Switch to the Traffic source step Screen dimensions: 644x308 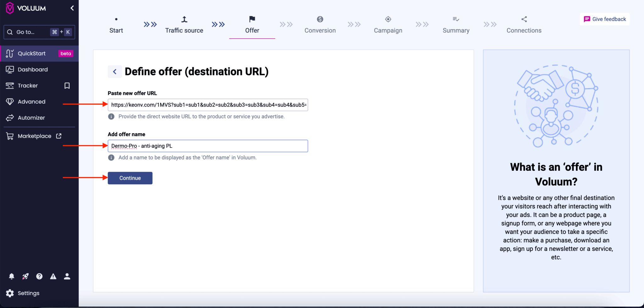[x=184, y=25]
